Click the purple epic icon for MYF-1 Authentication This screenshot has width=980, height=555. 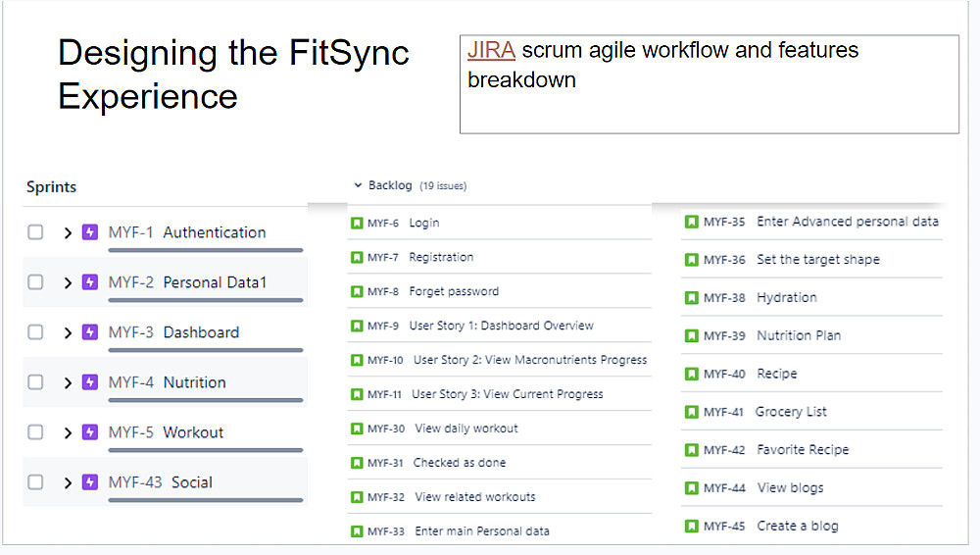[x=90, y=232]
